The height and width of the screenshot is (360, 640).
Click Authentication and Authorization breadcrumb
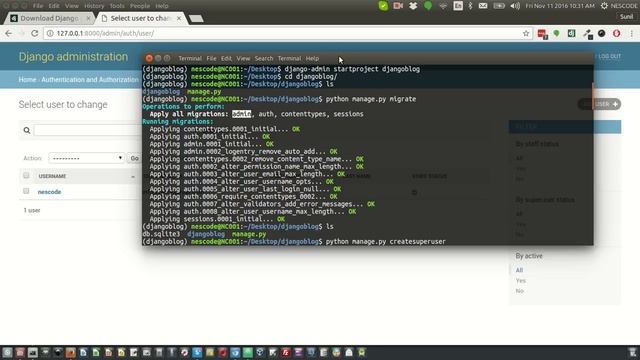pos(90,80)
